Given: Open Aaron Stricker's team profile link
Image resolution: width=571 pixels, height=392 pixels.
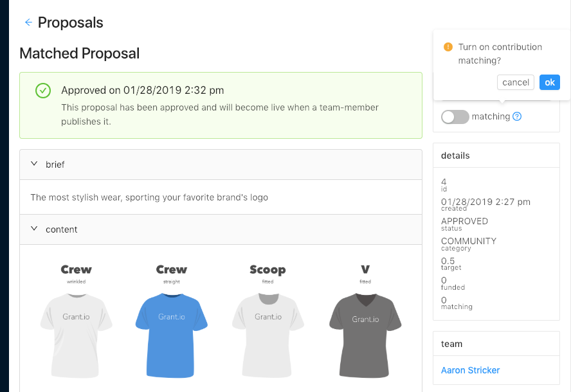Looking at the screenshot, I should pyautogui.click(x=470, y=370).
